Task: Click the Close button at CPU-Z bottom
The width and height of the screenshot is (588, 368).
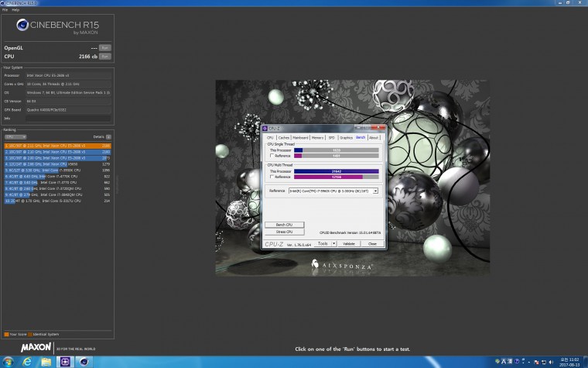Action: click(372, 243)
